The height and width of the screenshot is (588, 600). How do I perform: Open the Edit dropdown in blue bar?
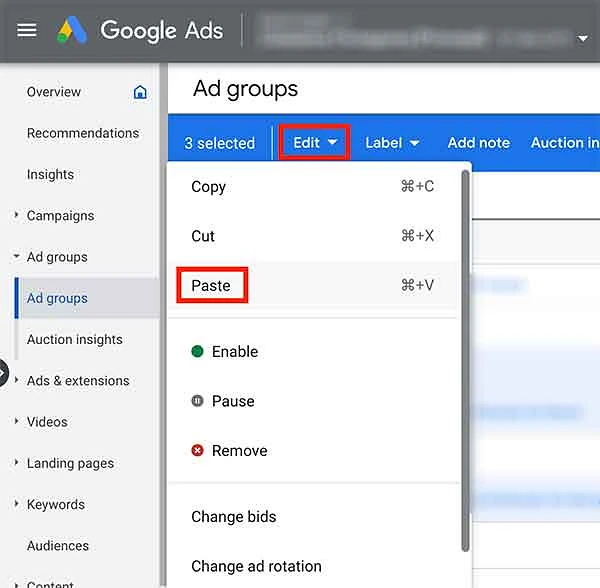pyautogui.click(x=315, y=143)
